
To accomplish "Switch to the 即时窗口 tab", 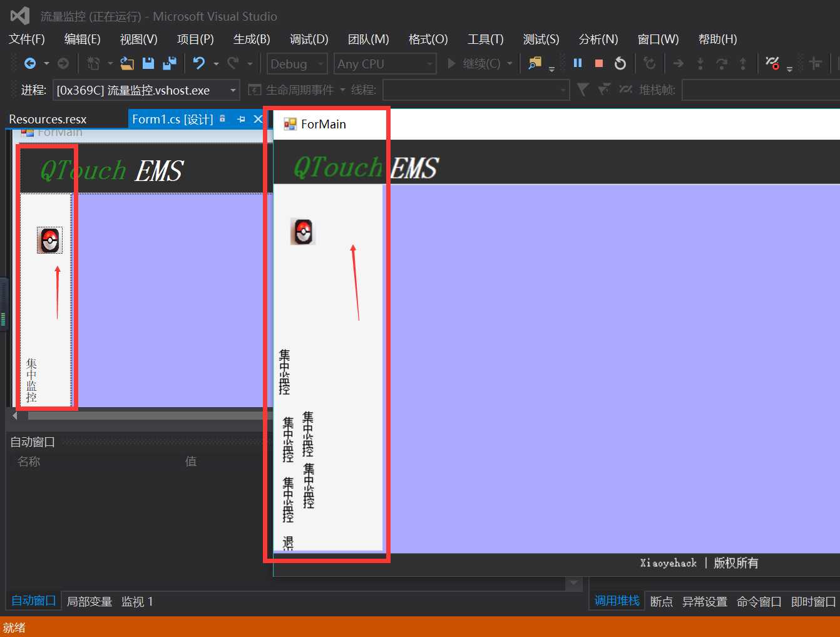I will [x=814, y=601].
